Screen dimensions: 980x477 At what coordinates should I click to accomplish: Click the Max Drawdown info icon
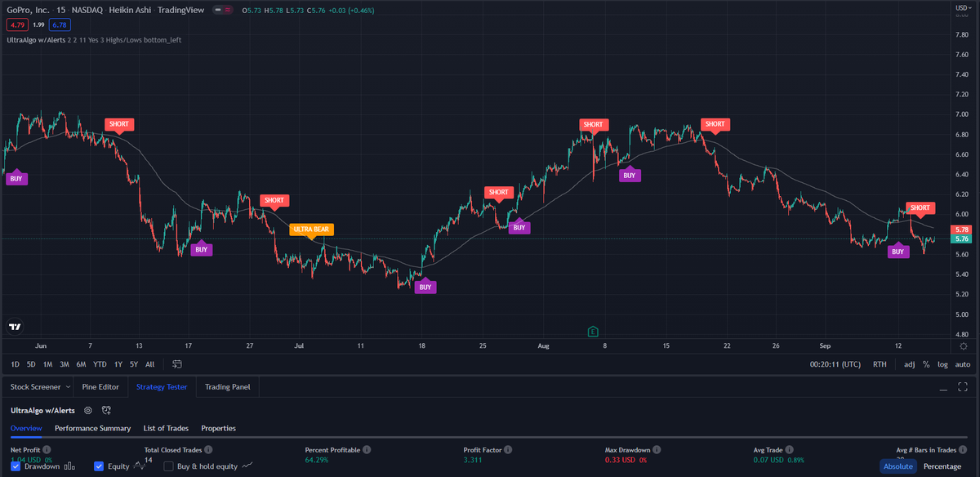(x=657, y=450)
